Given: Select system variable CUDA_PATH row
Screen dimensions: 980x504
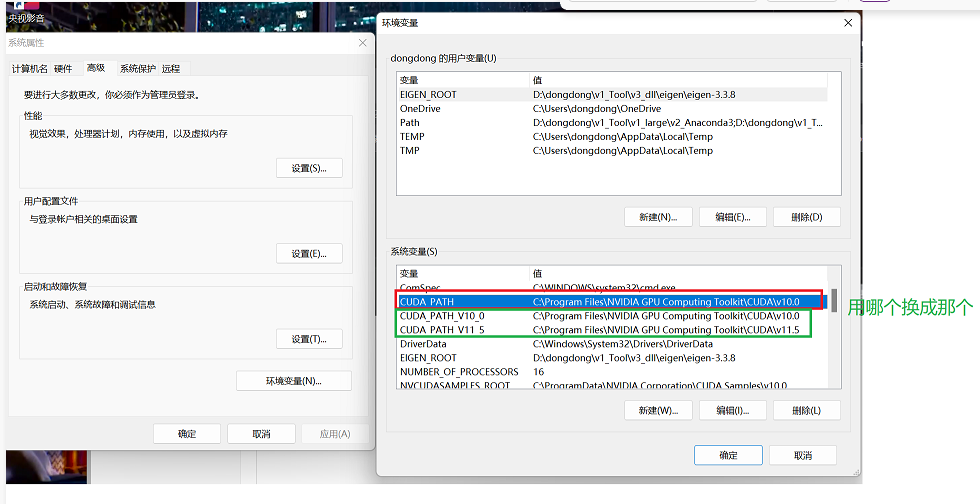Looking at the screenshot, I should pos(612,301).
